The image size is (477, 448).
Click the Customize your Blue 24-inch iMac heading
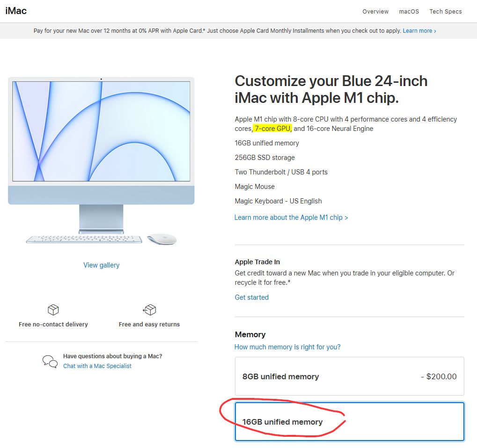[331, 89]
